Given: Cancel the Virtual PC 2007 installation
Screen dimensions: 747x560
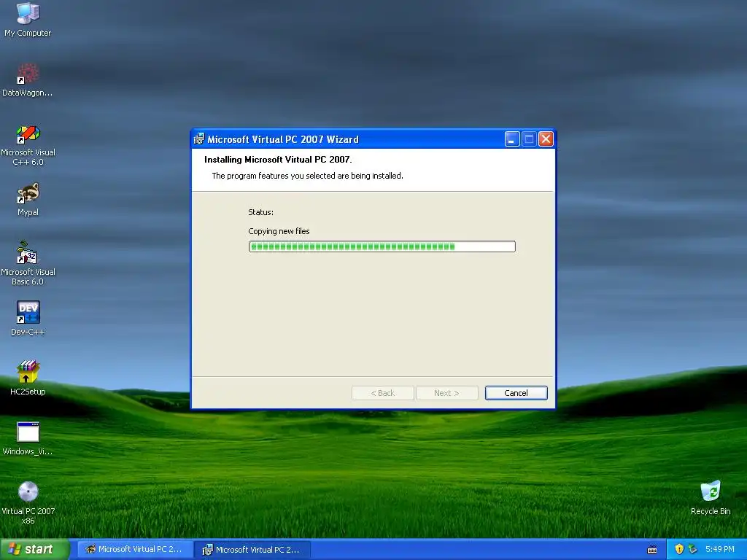Looking at the screenshot, I should 516,393.
